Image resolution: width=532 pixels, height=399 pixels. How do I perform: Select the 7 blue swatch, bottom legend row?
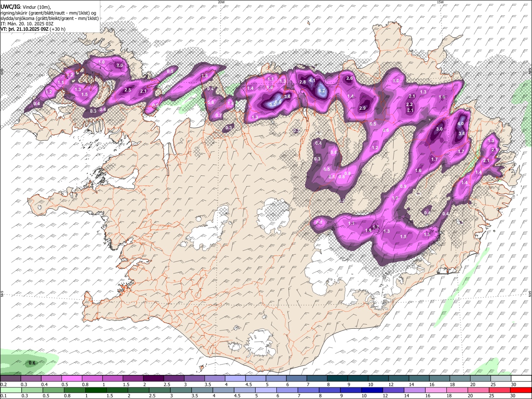pos(309,390)
